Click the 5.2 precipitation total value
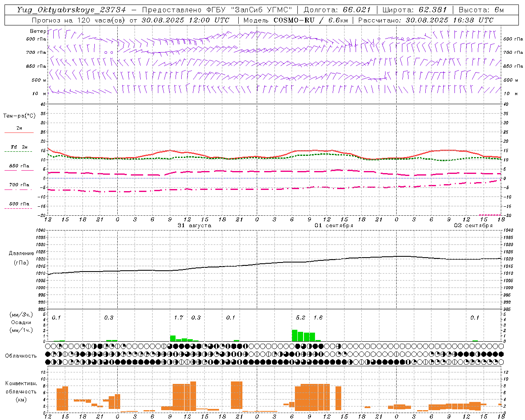The width and height of the screenshot is (525, 420). click(301, 318)
